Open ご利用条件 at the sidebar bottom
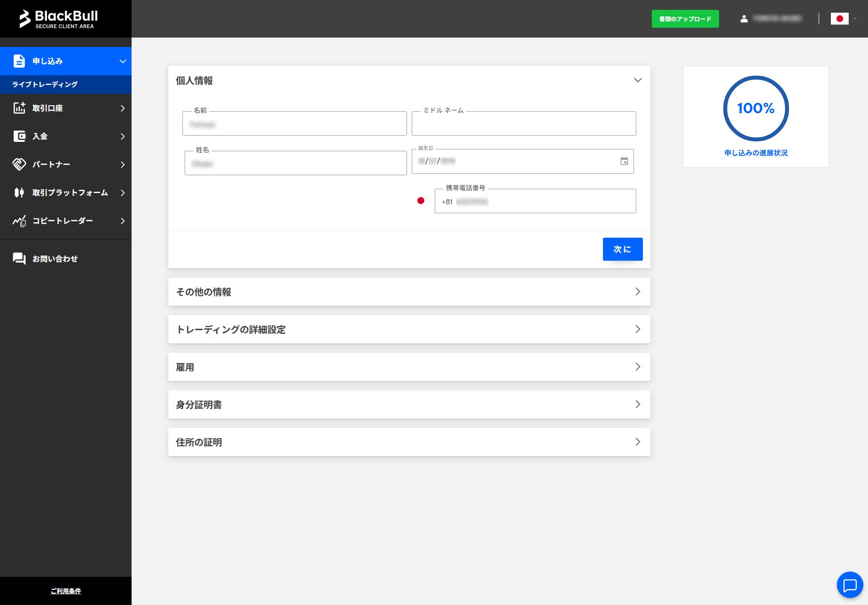 pyautogui.click(x=66, y=591)
